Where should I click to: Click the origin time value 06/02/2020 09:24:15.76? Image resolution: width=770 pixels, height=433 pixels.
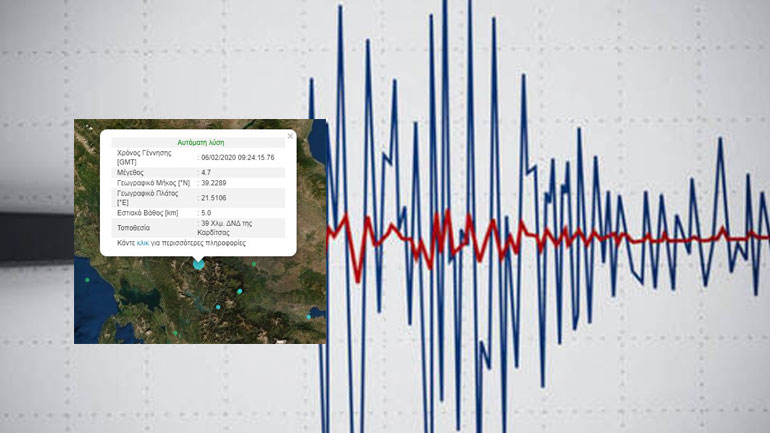(237, 157)
